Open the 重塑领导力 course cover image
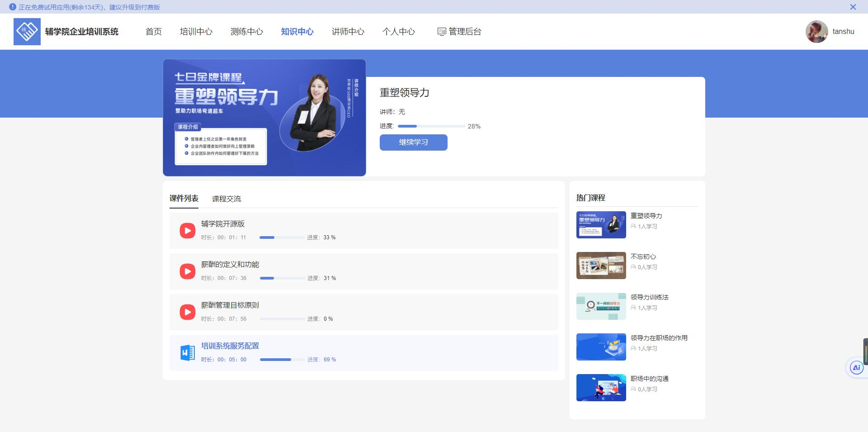The height and width of the screenshot is (432, 868). 264,118
